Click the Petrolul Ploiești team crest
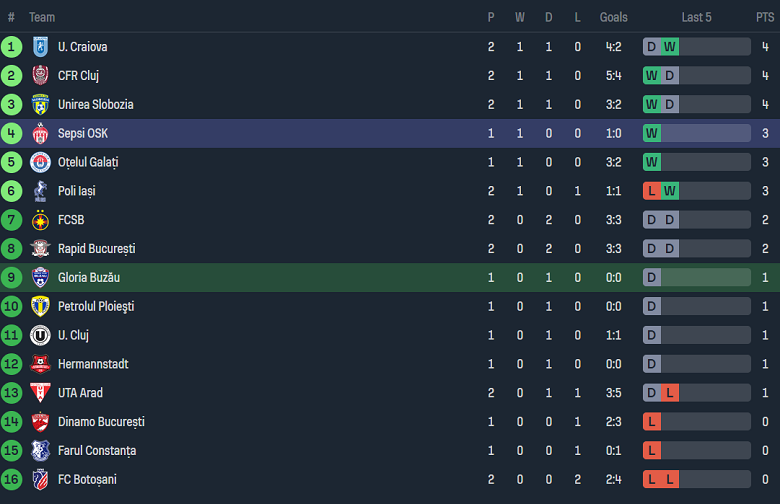Viewport: 780px width, 504px height. point(40,307)
